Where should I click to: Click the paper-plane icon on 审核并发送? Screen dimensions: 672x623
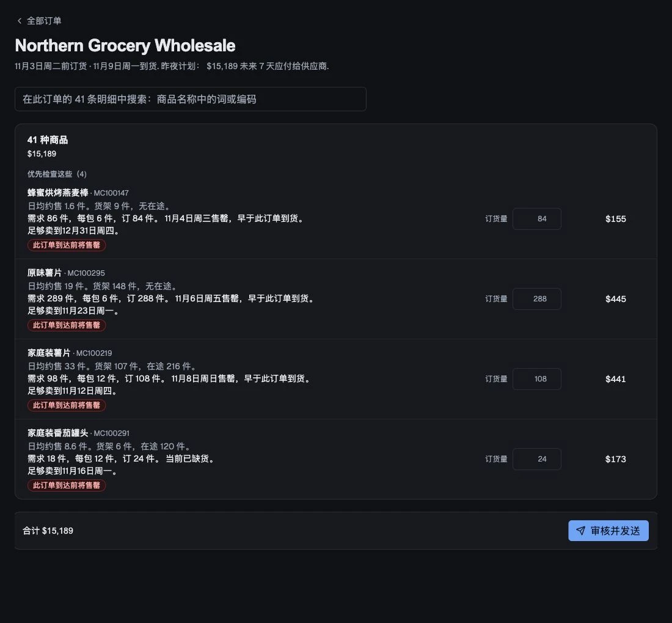click(581, 531)
